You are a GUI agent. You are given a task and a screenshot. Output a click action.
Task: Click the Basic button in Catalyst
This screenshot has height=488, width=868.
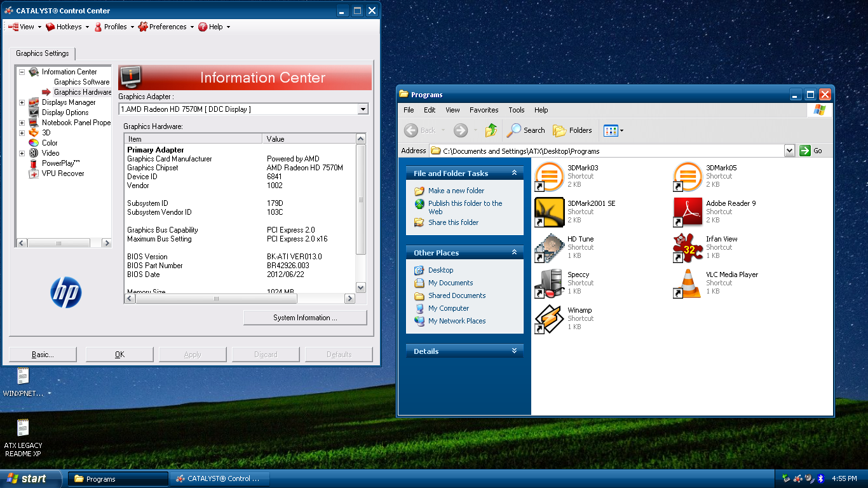(43, 355)
